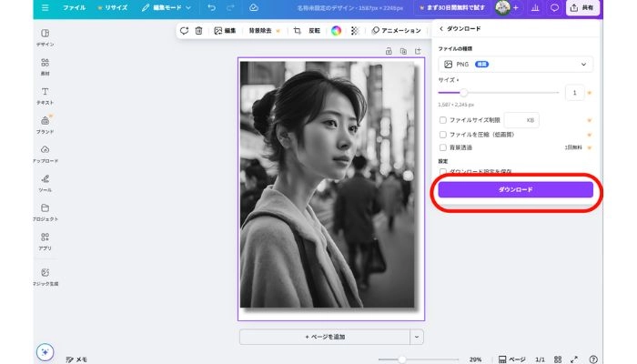637x364 pixels.
Task: Open the 素材 elements panel
Action: [45, 66]
